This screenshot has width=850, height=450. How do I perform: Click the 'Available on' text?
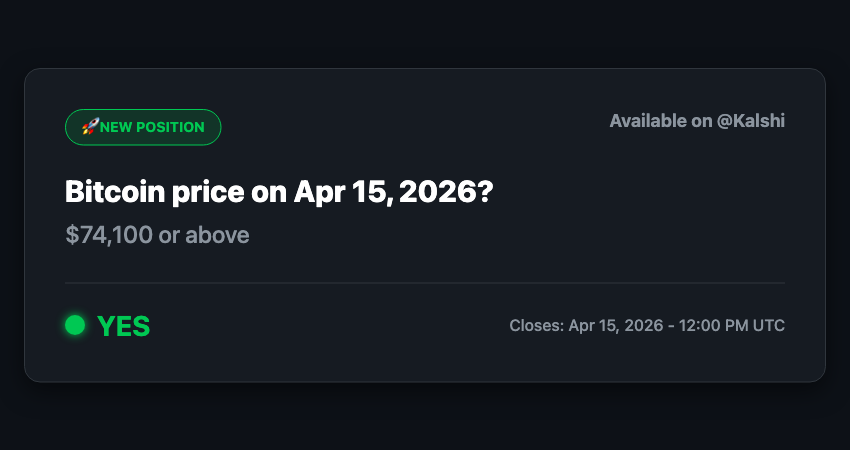coord(661,121)
